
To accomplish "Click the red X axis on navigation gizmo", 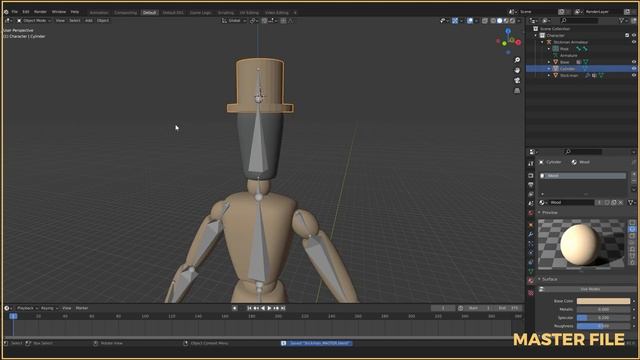I will pyautogui.click(x=518, y=42).
